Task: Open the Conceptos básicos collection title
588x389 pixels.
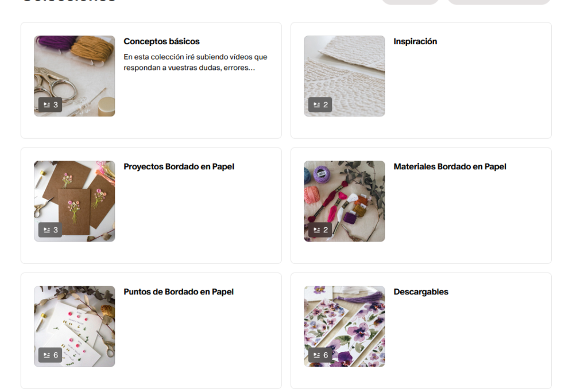Action: click(161, 41)
